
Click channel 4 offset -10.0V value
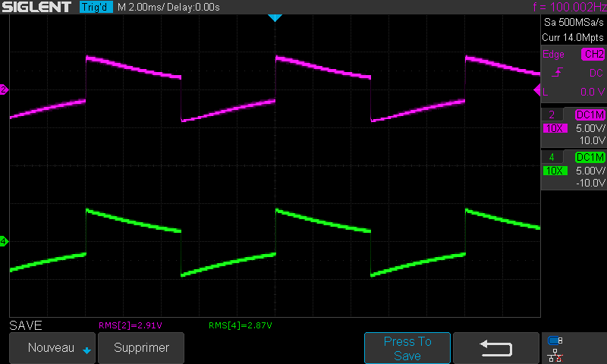pyautogui.click(x=590, y=183)
